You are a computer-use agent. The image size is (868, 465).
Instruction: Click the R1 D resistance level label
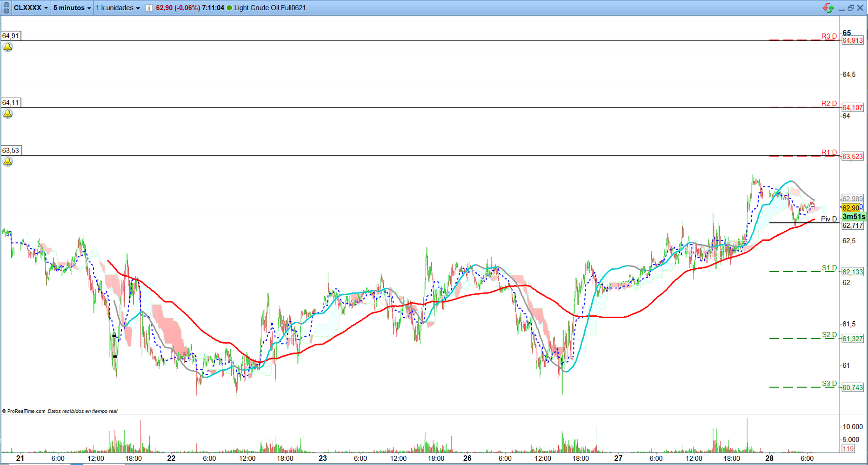(828, 153)
